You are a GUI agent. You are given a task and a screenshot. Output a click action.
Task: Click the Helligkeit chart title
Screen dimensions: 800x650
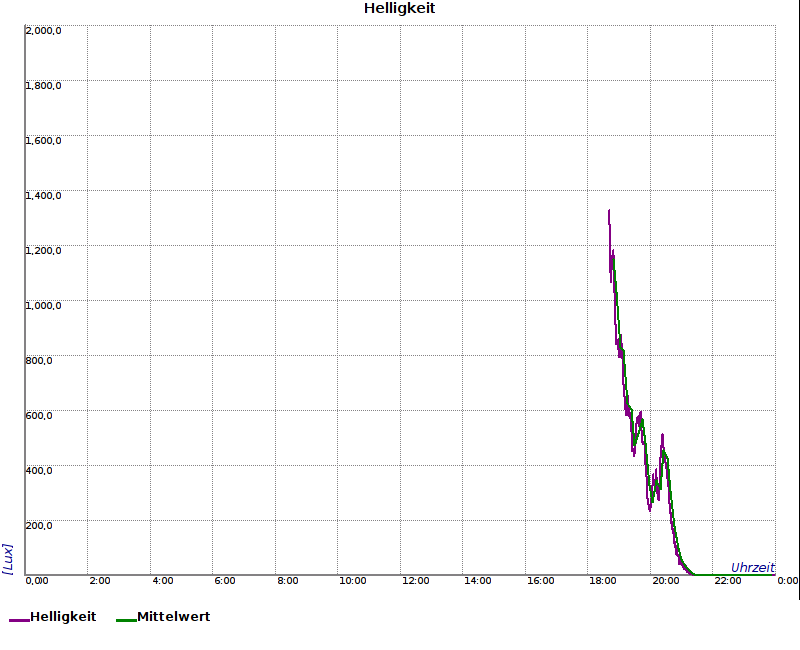(399, 8)
